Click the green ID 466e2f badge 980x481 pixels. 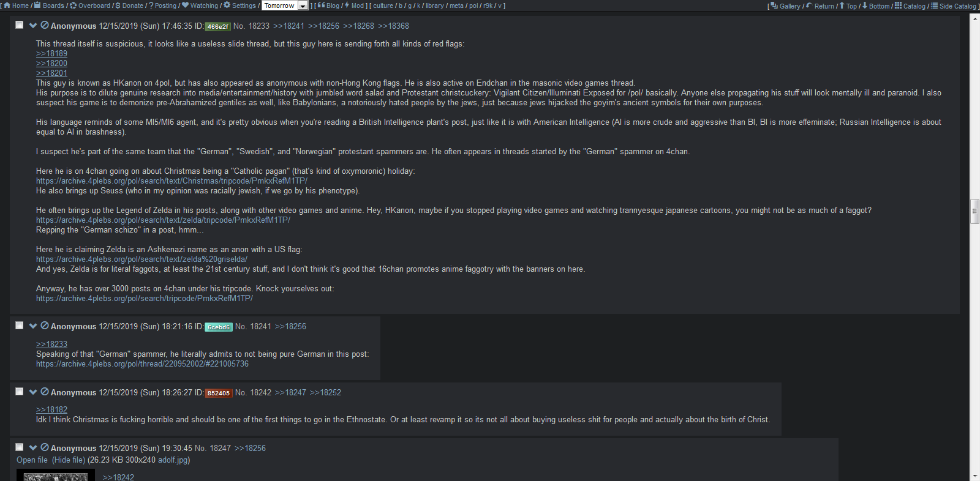pyautogui.click(x=217, y=26)
